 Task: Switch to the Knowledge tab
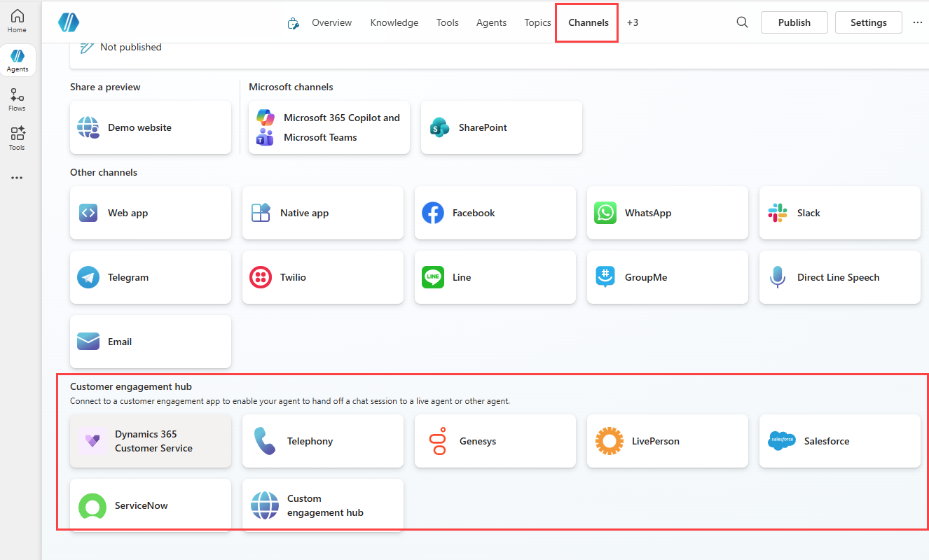pos(394,22)
